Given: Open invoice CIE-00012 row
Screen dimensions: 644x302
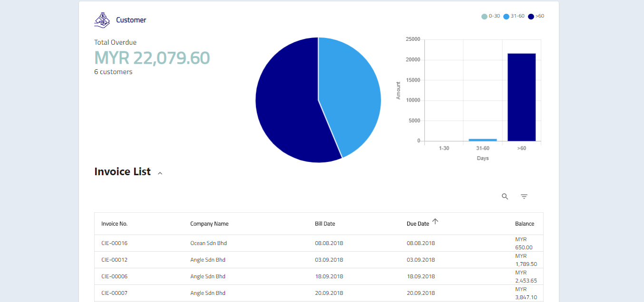Looking at the screenshot, I should click(x=114, y=260).
